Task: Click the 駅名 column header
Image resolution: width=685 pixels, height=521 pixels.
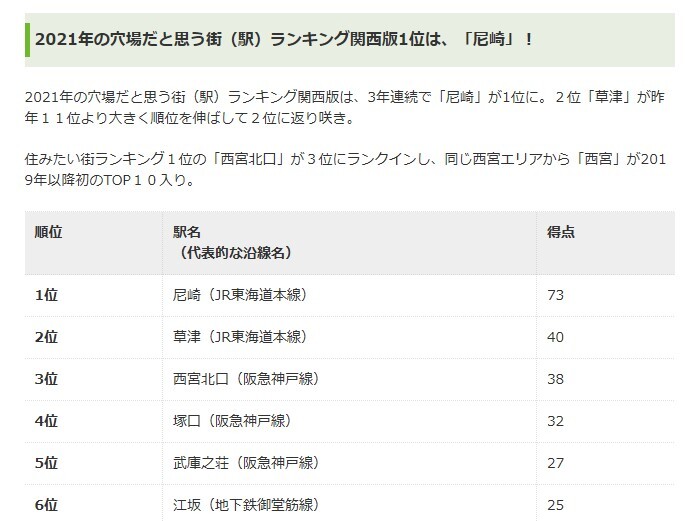Action: [x=349, y=243]
